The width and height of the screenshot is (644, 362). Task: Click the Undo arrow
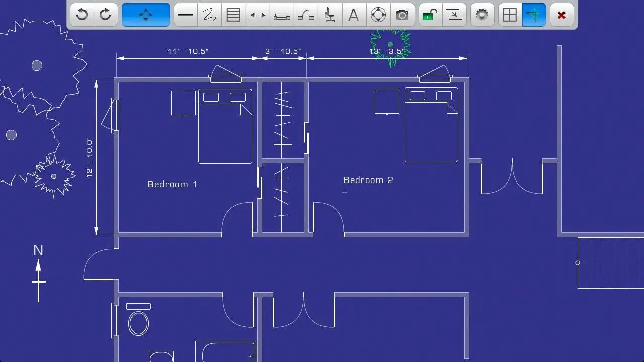pyautogui.click(x=82, y=15)
